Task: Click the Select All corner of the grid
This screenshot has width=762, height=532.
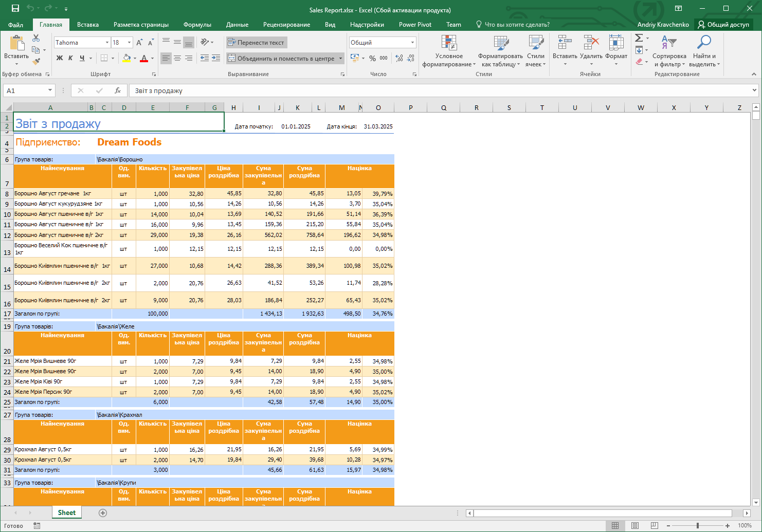Action: pos(7,107)
